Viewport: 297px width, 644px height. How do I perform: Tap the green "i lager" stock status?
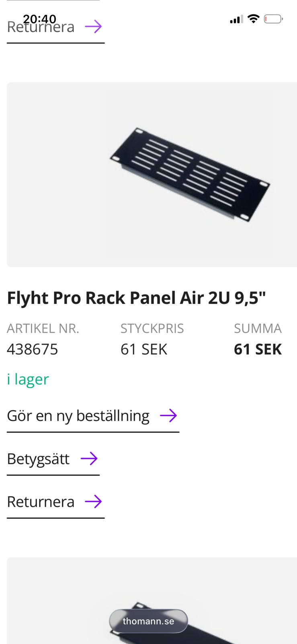point(28,379)
